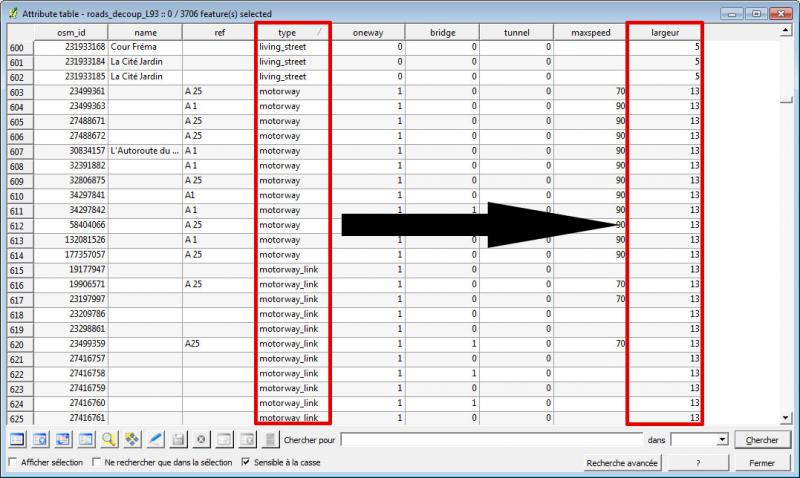Zoom map to selected rows (magnifier icon)
The height and width of the screenshot is (478, 800).
tap(109, 439)
